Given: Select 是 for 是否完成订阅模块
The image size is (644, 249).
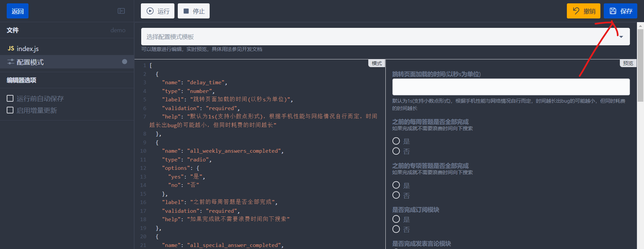Looking at the screenshot, I should [x=396, y=219].
